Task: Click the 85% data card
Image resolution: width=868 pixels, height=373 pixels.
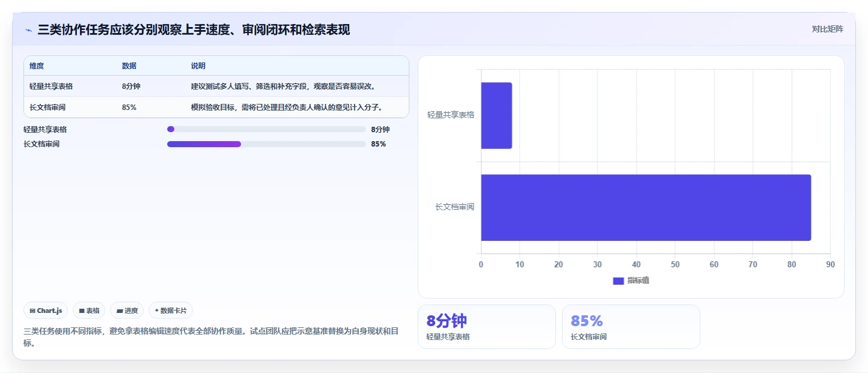Action: tap(631, 327)
